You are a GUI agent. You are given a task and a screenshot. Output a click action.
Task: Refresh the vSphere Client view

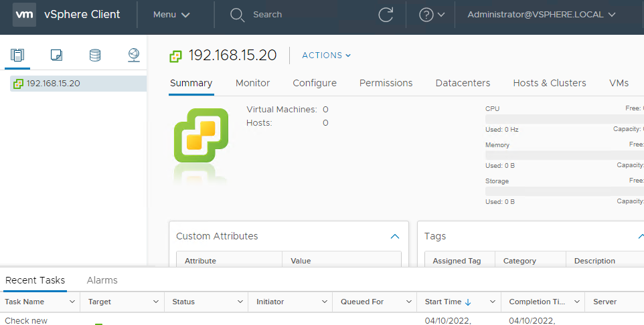tap(386, 15)
